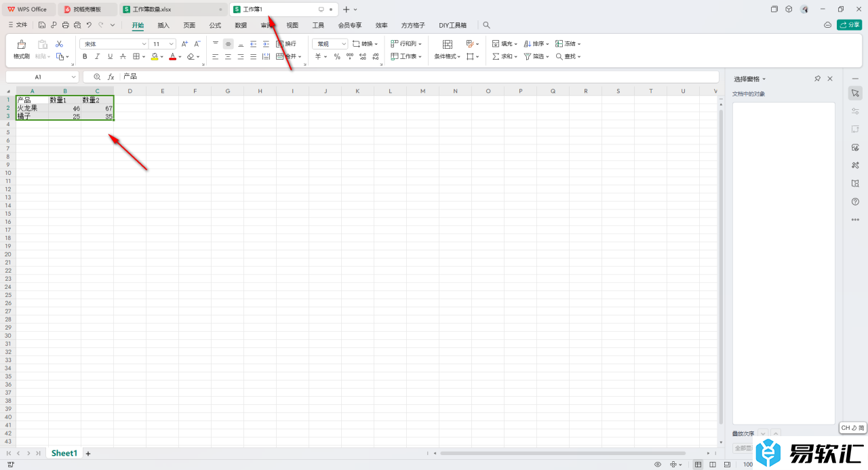Click the Name Box showing A1

pos(42,77)
